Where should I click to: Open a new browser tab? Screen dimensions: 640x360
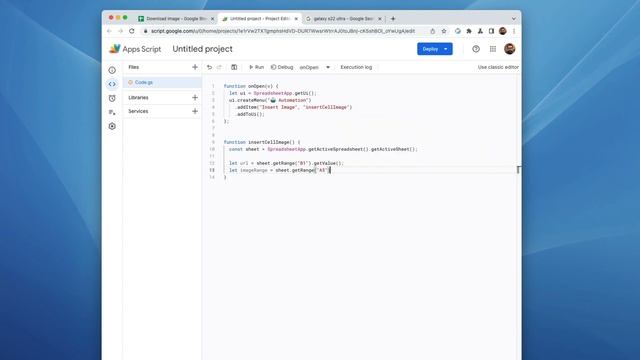393,19
